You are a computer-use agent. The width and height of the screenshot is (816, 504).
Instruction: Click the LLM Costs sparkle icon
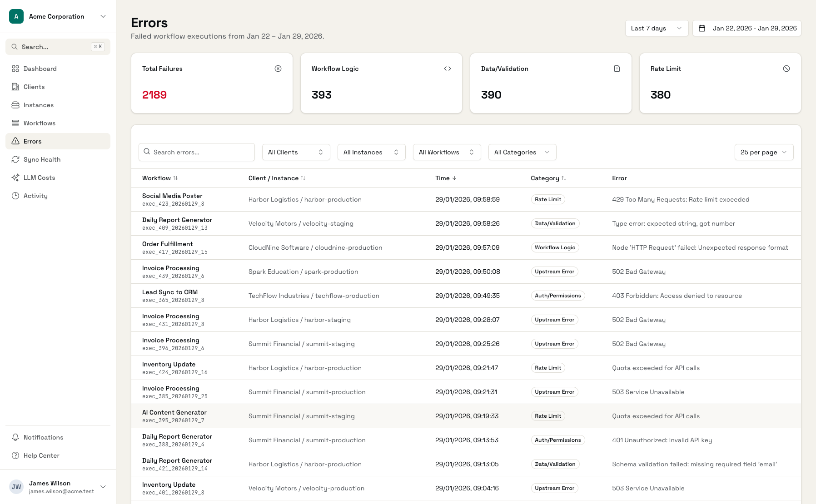pos(15,178)
